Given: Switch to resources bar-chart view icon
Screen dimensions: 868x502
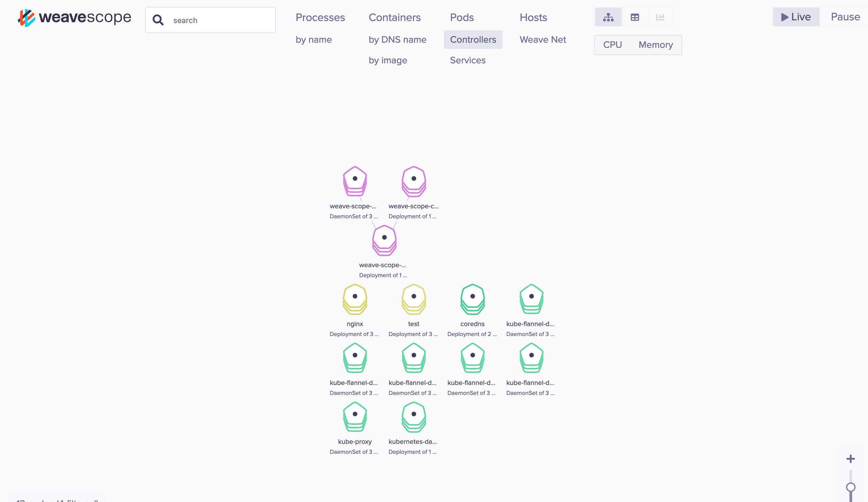Looking at the screenshot, I should pyautogui.click(x=660, y=17).
